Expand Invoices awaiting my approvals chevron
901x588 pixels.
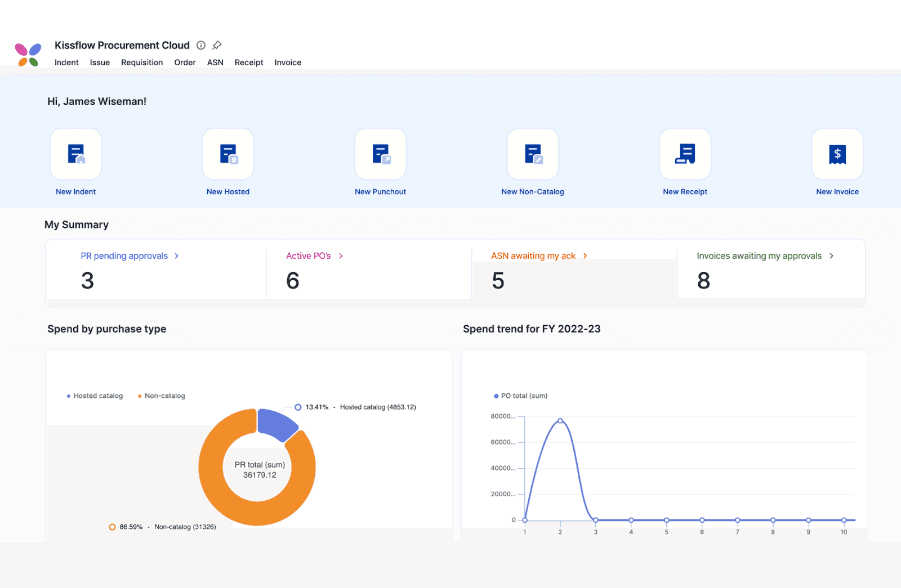click(x=831, y=255)
